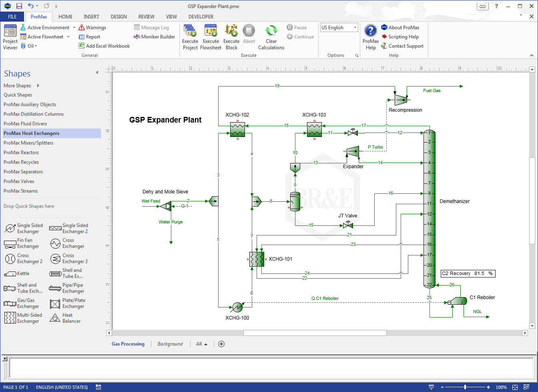
Task: Open the Background page tab
Action: coord(170,344)
